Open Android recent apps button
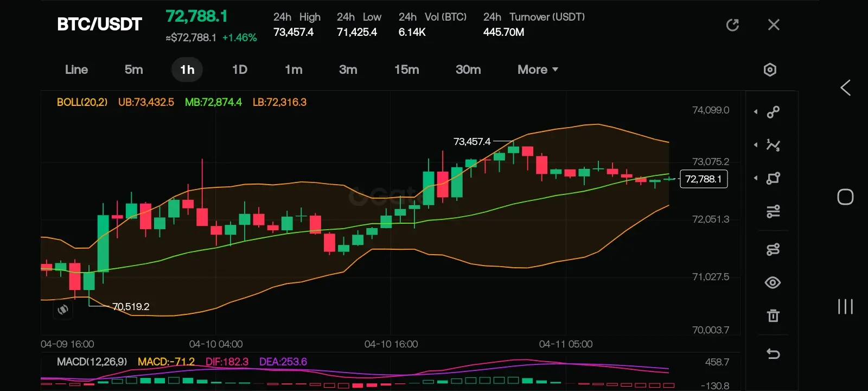 (x=845, y=306)
